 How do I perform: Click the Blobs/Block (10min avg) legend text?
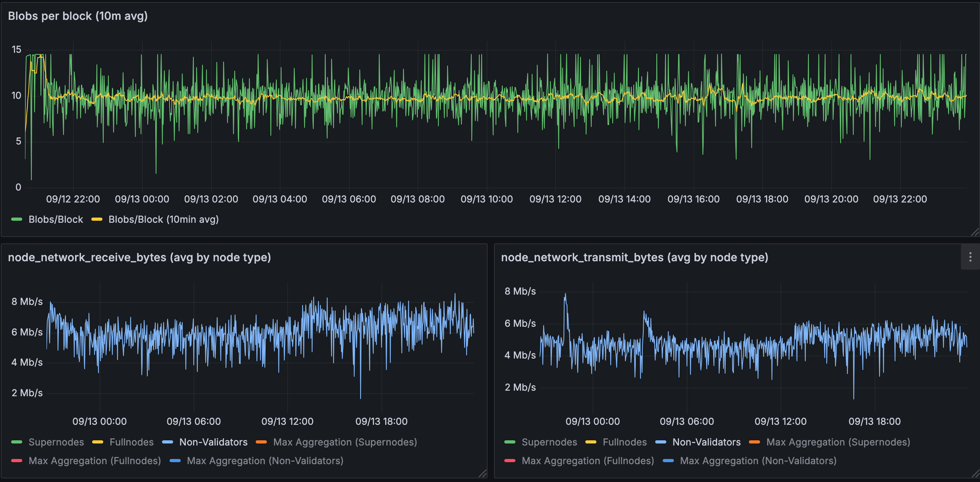point(163,219)
